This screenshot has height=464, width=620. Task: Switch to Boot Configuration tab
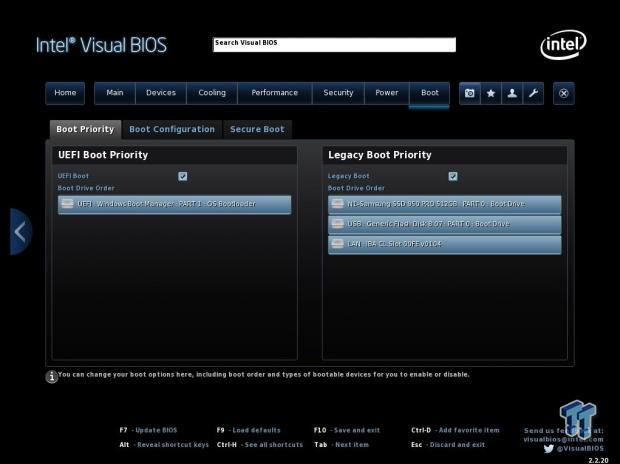click(172, 129)
